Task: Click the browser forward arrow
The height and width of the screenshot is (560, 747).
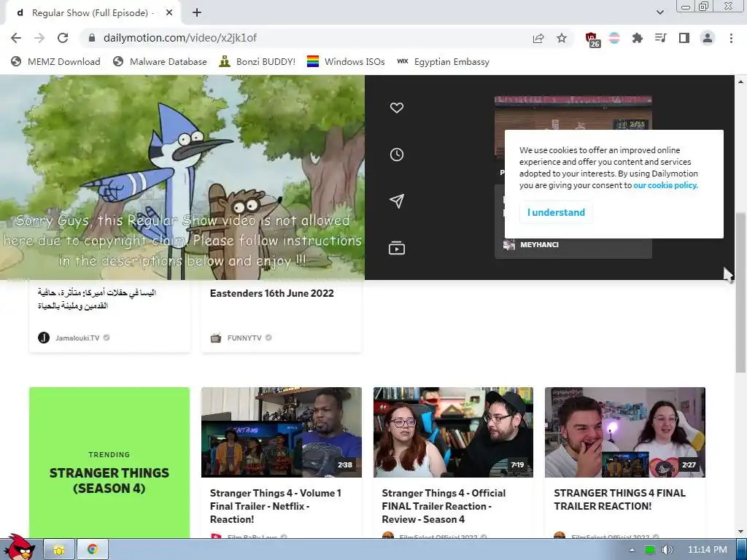Action: click(x=39, y=38)
